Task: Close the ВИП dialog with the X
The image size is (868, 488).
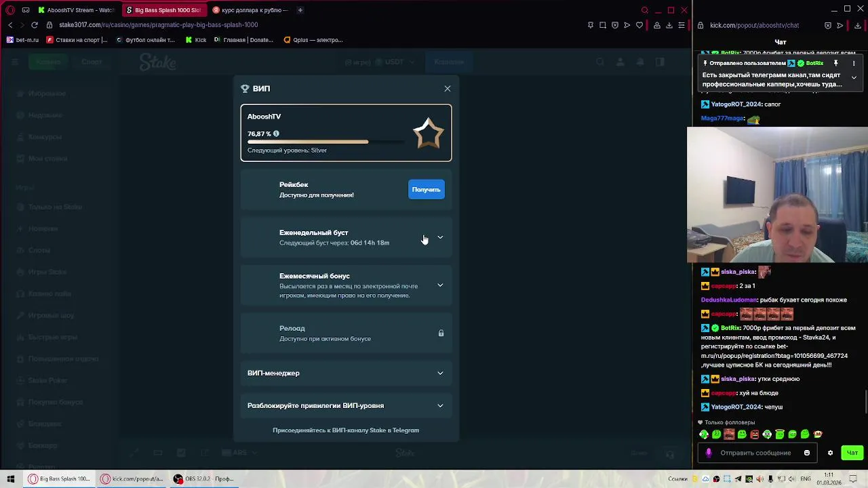Action: coord(448,89)
